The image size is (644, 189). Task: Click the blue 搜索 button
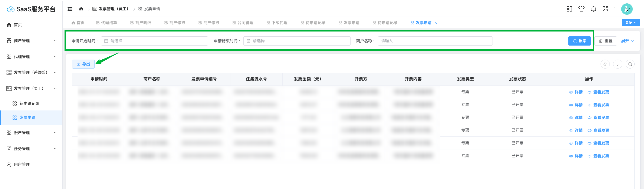click(579, 41)
